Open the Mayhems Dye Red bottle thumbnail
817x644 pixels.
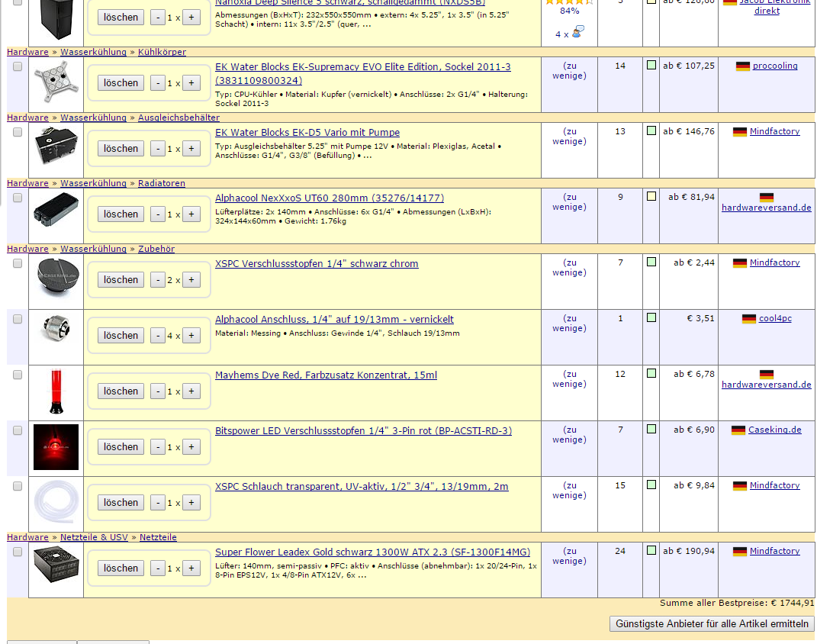[x=56, y=391]
